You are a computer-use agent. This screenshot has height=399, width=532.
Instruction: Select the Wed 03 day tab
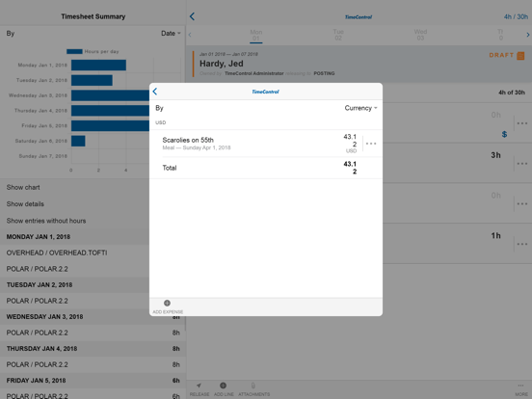(x=420, y=35)
